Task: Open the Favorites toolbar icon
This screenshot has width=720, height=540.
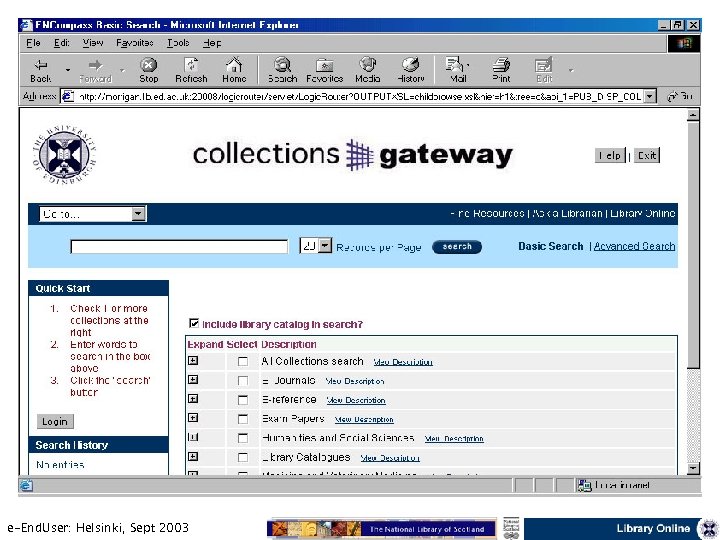Action: pos(325,70)
